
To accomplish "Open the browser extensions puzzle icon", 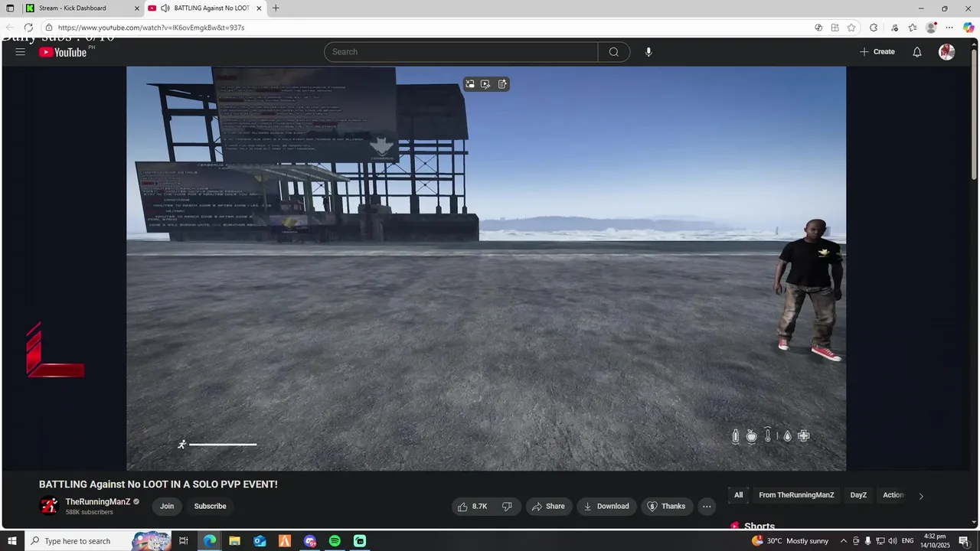I will click(x=874, y=28).
